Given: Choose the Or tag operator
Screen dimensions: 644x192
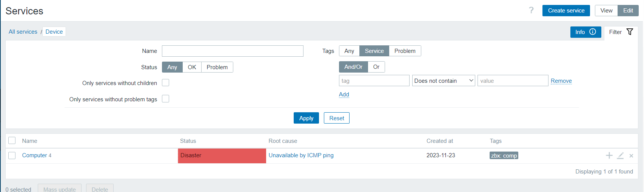Looking at the screenshot, I should coord(376,67).
